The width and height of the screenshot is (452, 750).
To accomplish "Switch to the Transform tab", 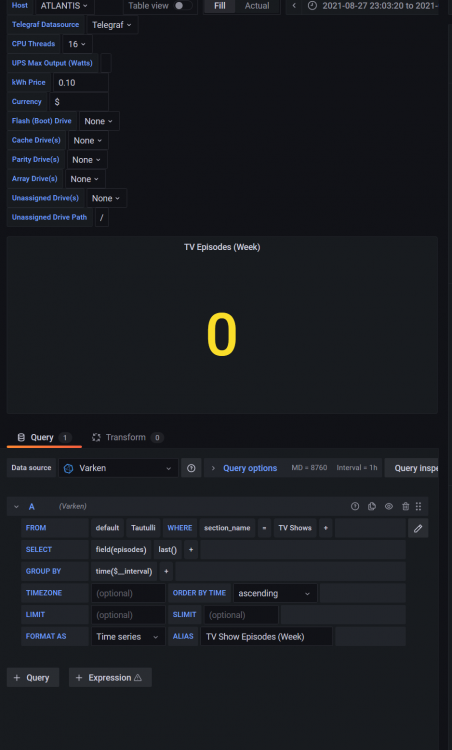I will (x=127, y=437).
